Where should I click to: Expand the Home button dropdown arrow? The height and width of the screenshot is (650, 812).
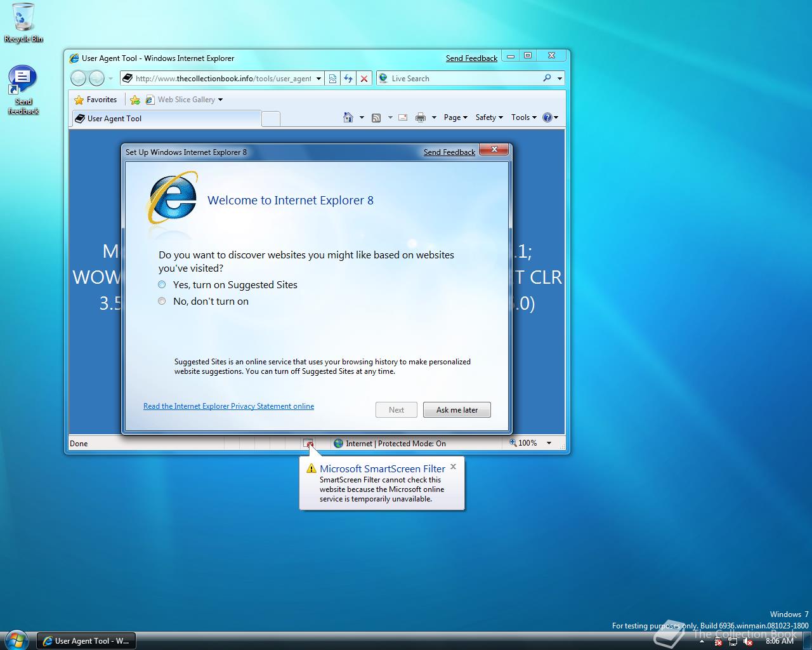[362, 117]
